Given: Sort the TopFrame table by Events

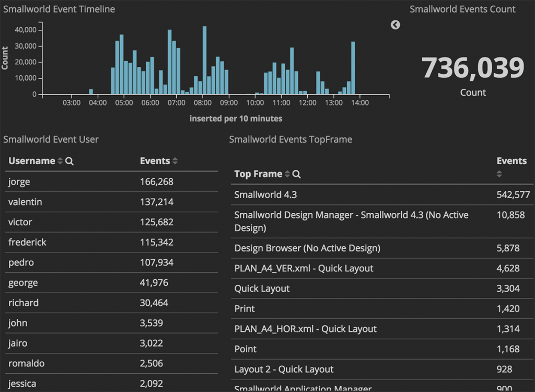Looking at the screenshot, I should pyautogui.click(x=499, y=174).
